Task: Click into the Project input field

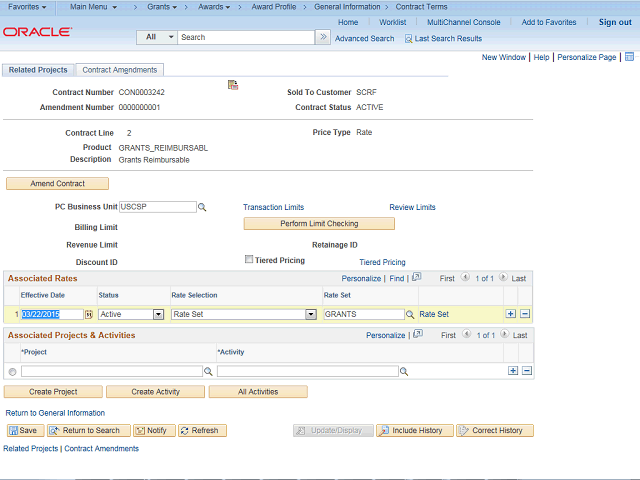Action: [x=110, y=371]
